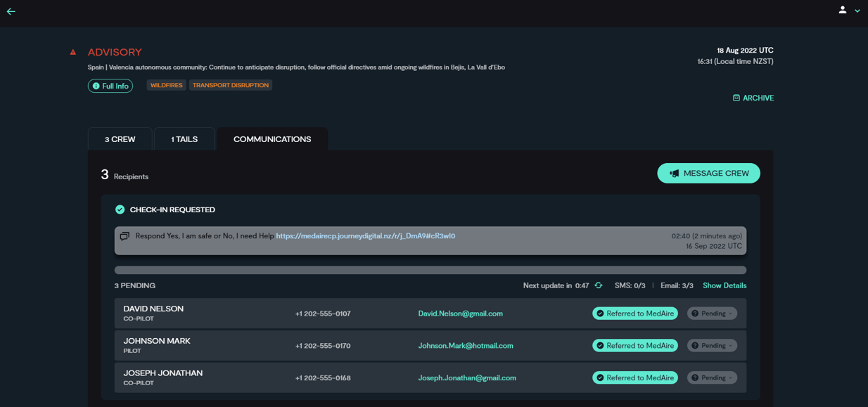
Task: Click the refresh icon beside next update timer
Action: pos(599,285)
